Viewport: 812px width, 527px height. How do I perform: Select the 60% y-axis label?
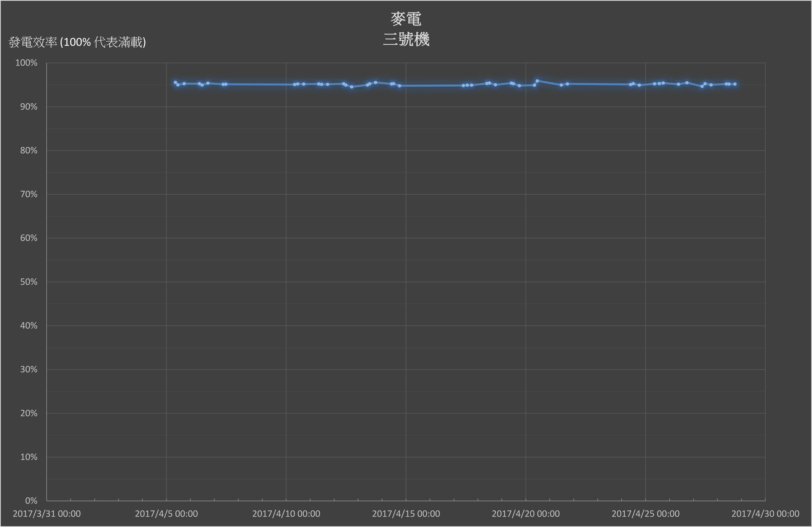pos(29,238)
